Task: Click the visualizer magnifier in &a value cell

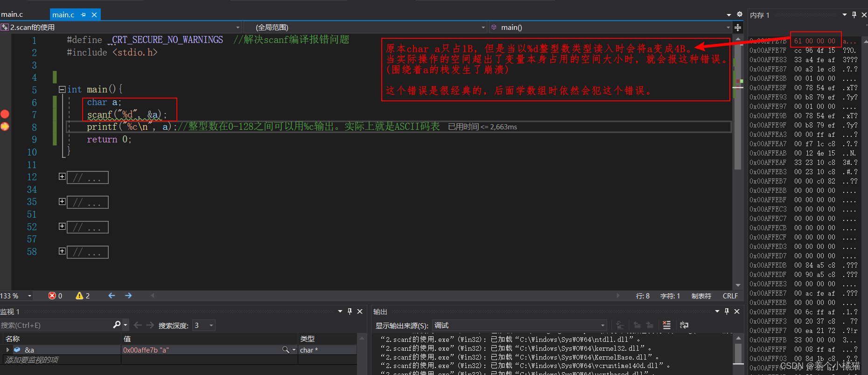Action: 286,350
